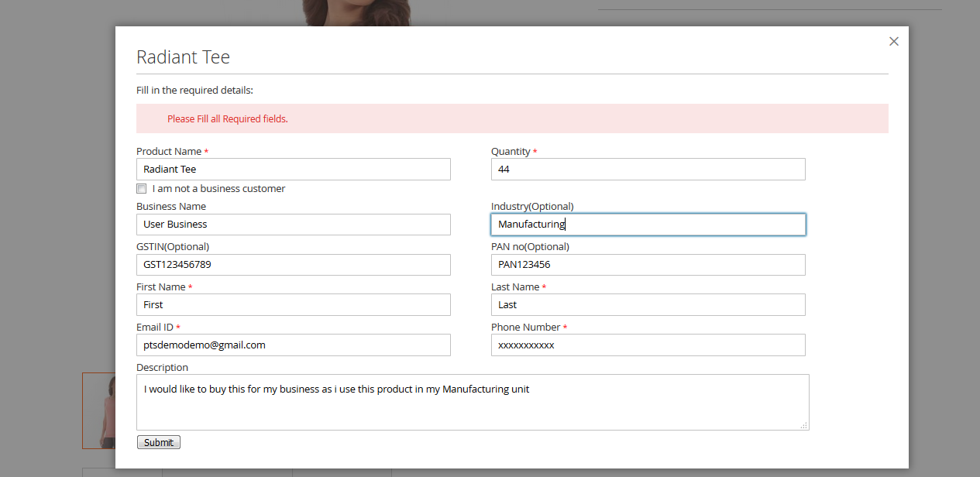Click into the PAN no field
Viewport: 980px width, 477px height.
click(x=648, y=265)
